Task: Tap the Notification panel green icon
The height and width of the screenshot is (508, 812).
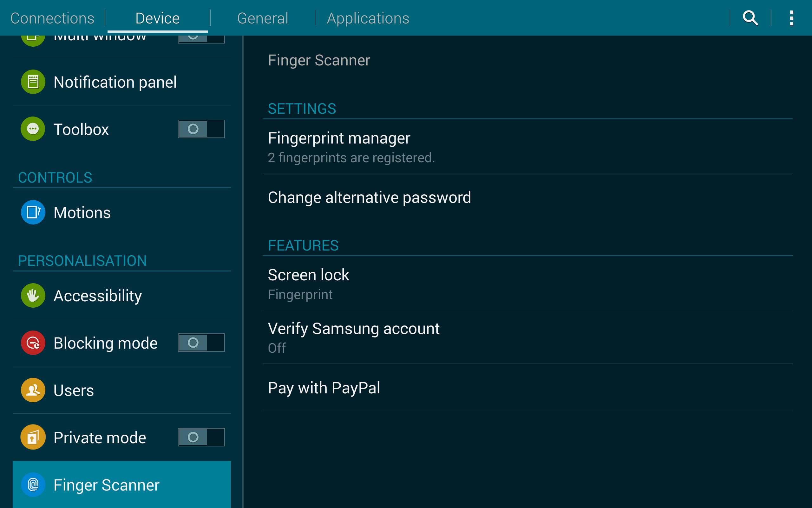Action: (x=33, y=82)
